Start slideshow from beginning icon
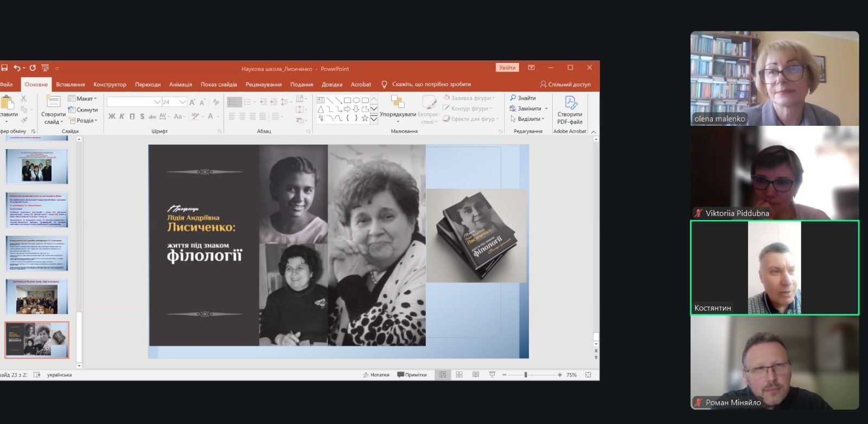Screen dimensions: 868x424 (45, 68)
